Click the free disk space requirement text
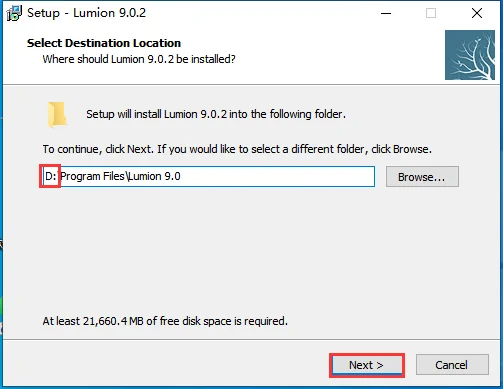The height and width of the screenshot is (389, 503). pos(165,321)
